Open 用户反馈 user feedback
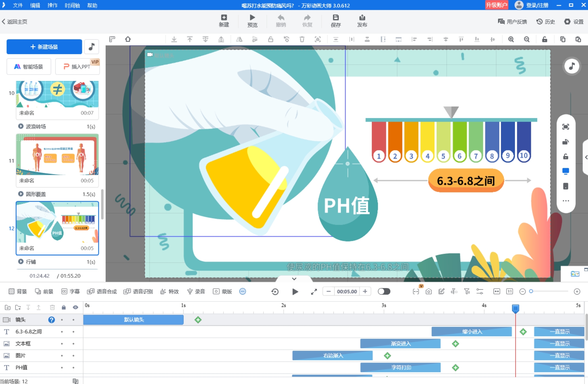This screenshot has width=588, height=384. pos(512,22)
